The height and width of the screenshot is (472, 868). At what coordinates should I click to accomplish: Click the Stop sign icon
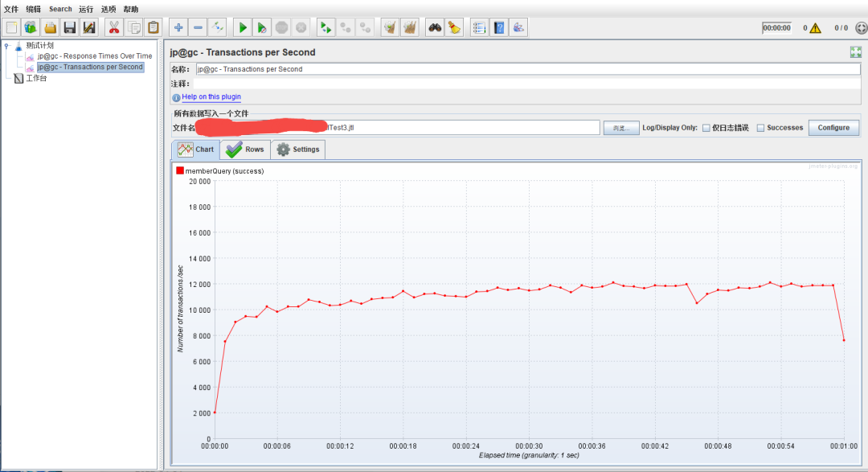[x=282, y=27]
